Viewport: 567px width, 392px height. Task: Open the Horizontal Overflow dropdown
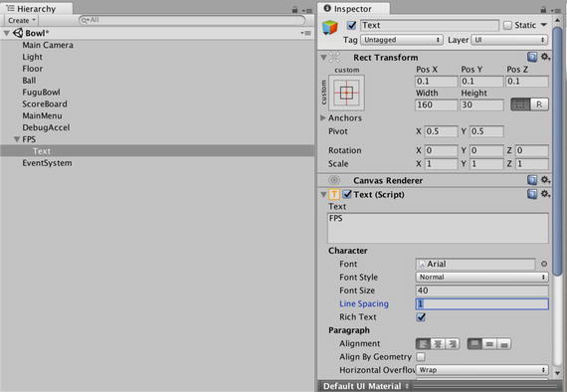(x=482, y=370)
